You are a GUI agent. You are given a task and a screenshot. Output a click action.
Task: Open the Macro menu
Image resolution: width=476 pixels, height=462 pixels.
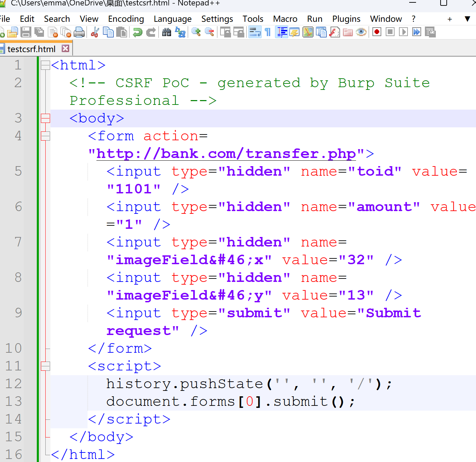pyautogui.click(x=285, y=19)
